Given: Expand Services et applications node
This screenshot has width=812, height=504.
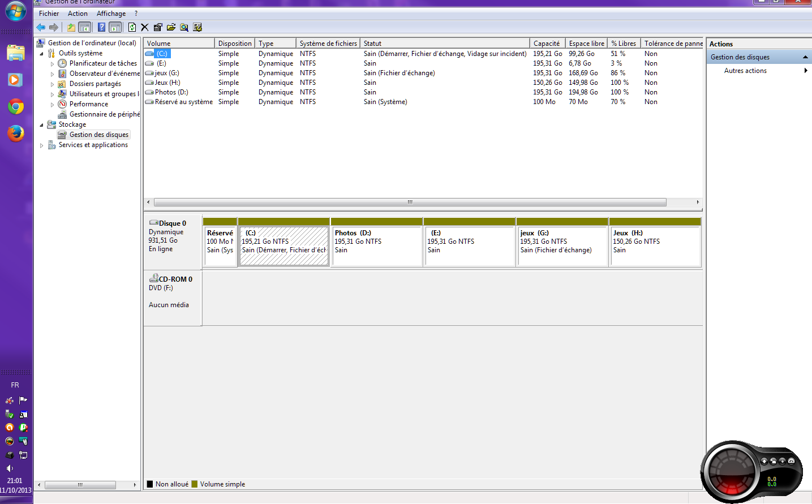Looking at the screenshot, I should 41,145.
